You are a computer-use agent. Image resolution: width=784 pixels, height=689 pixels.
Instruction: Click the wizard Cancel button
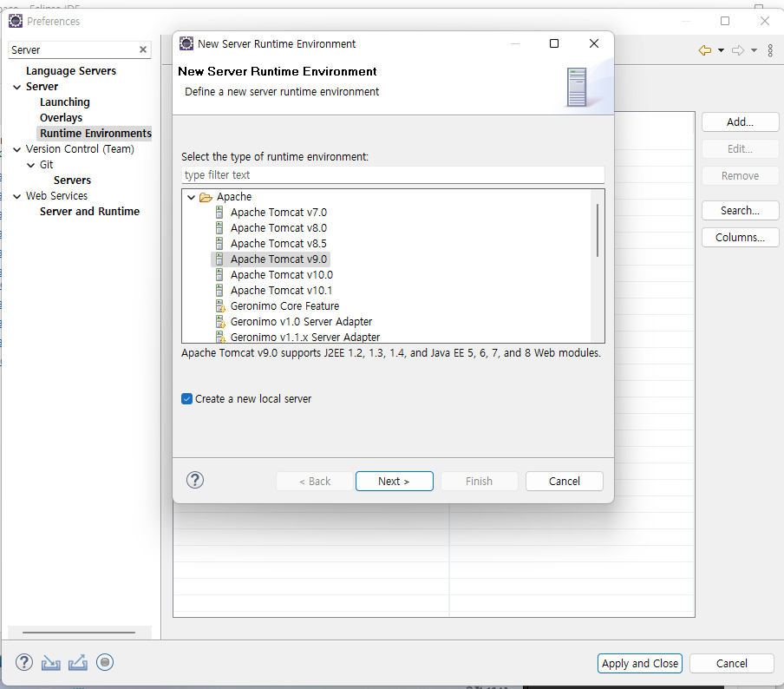pos(565,482)
